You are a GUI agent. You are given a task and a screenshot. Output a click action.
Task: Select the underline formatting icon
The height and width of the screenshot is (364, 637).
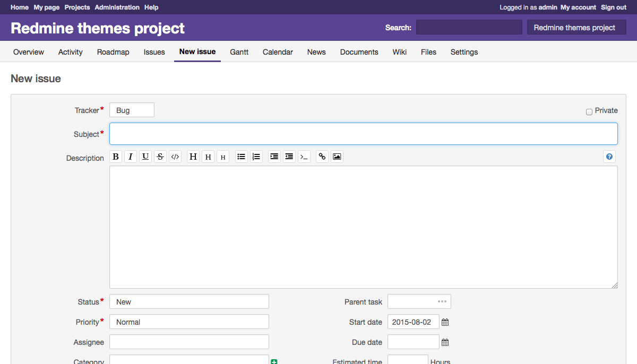pyautogui.click(x=145, y=156)
